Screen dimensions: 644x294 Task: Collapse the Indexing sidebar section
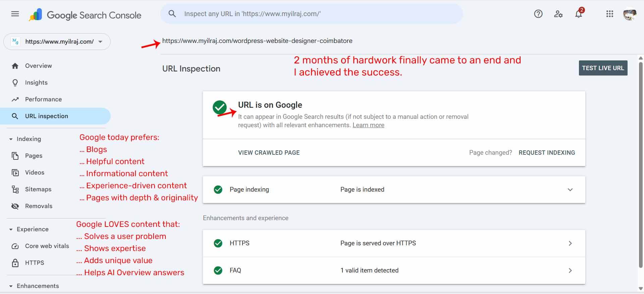point(11,139)
